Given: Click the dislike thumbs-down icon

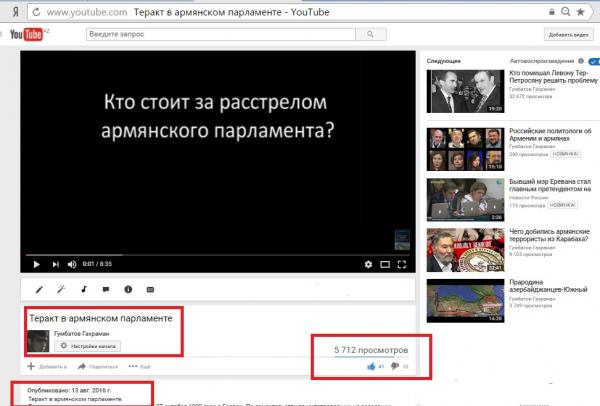Looking at the screenshot, I should pos(393,367).
